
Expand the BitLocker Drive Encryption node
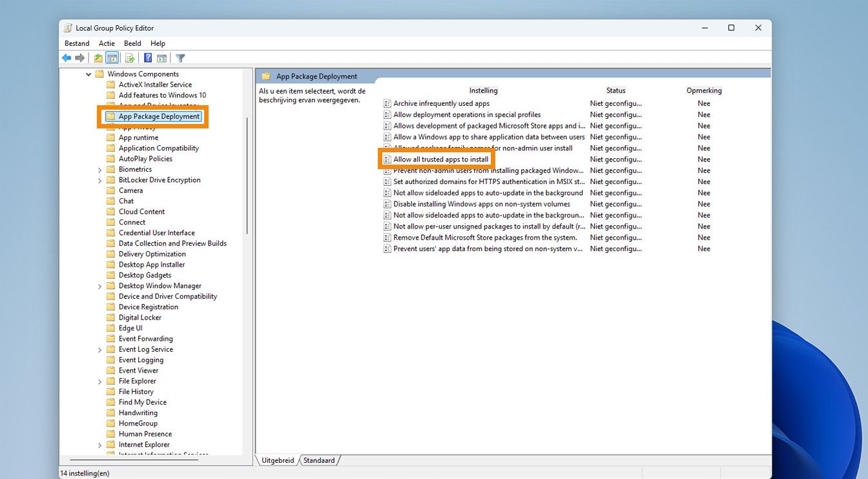pos(99,180)
